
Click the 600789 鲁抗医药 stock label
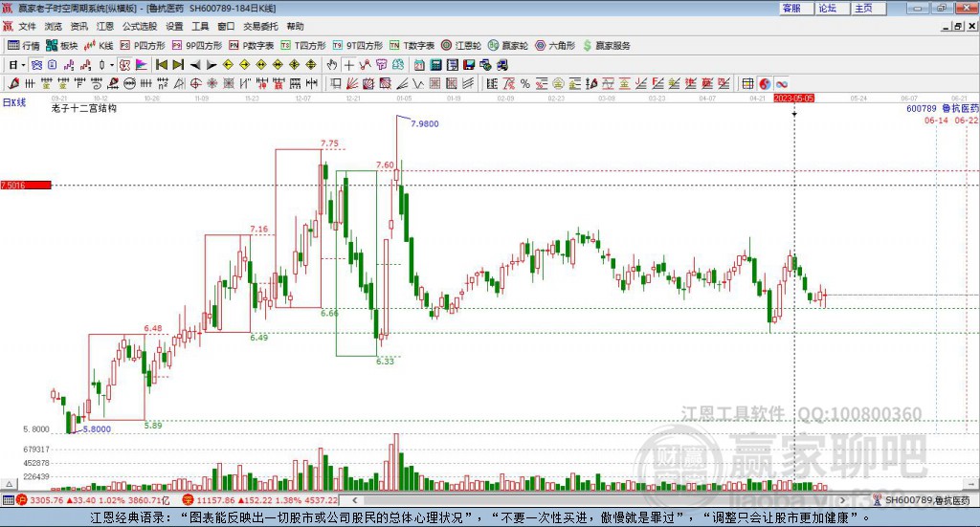click(x=942, y=109)
